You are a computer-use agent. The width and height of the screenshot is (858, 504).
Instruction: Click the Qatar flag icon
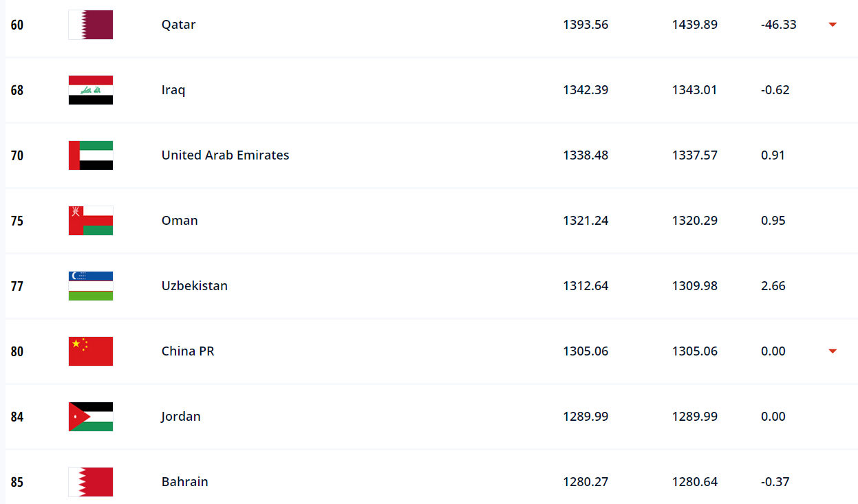tap(90, 25)
